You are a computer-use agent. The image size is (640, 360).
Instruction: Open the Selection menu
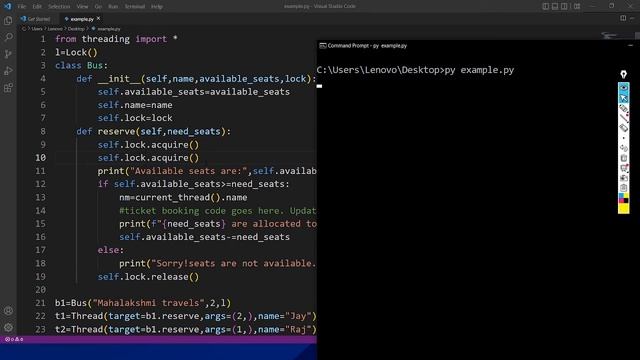click(59, 7)
